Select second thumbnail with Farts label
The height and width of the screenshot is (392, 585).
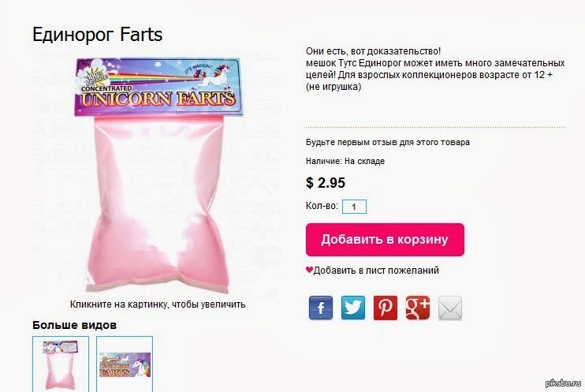[x=125, y=364]
